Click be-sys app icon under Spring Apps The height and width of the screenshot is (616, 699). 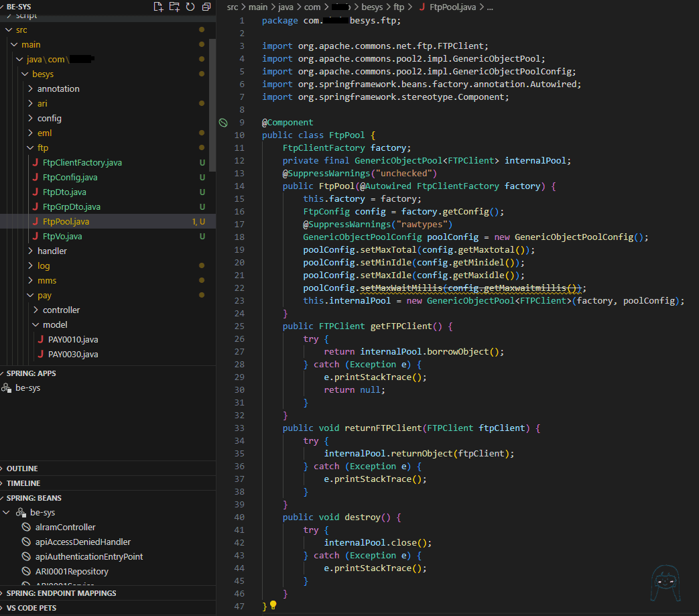(7, 388)
